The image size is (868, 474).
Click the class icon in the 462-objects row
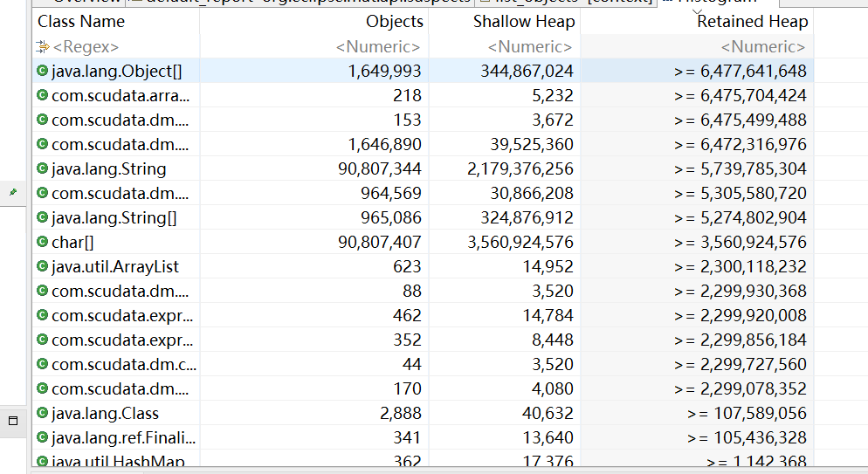[x=42, y=315]
